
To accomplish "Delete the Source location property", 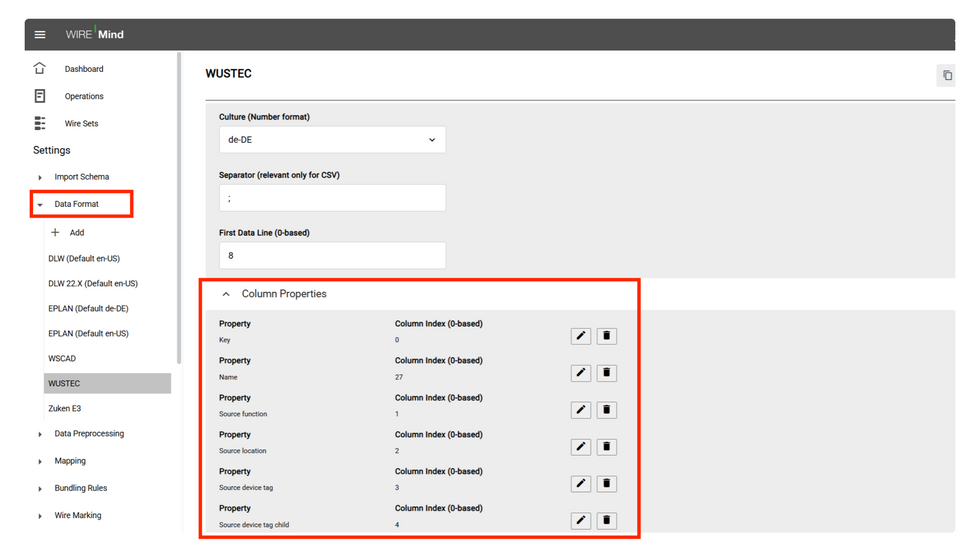I will coord(606,447).
